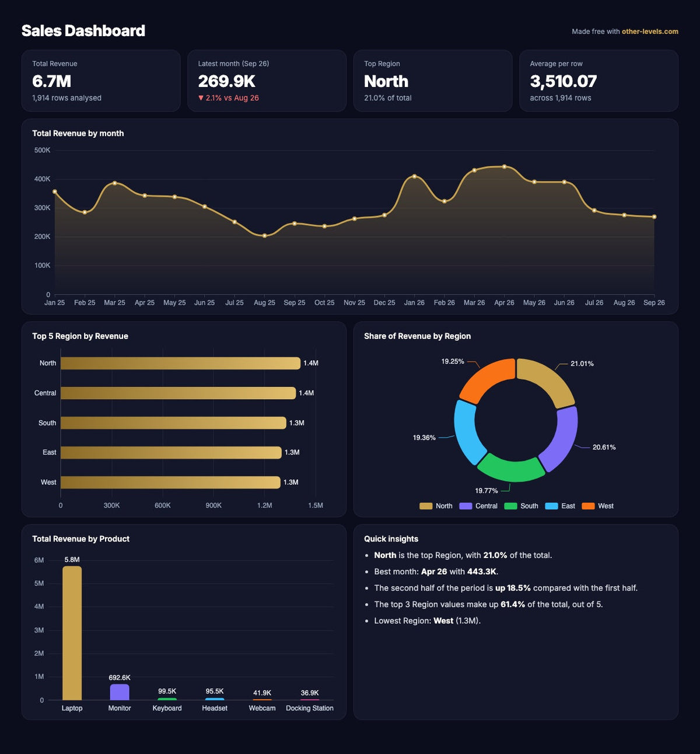The height and width of the screenshot is (754, 700).
Task: Click the 3,510.07 average per row value
Action: coord(563,81)
